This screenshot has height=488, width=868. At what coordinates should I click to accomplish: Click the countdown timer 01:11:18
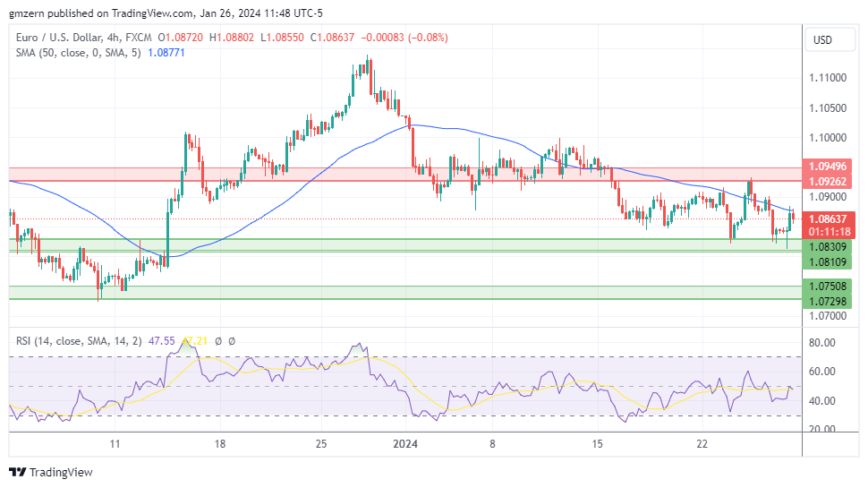tap(830, 232)
